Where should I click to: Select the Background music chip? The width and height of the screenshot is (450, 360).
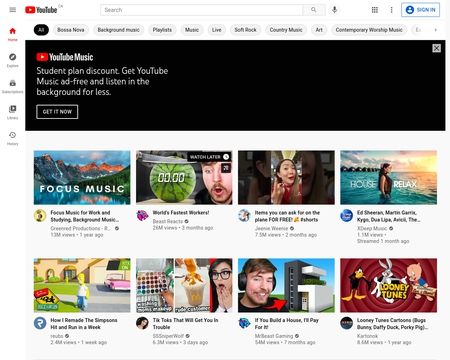118,30
